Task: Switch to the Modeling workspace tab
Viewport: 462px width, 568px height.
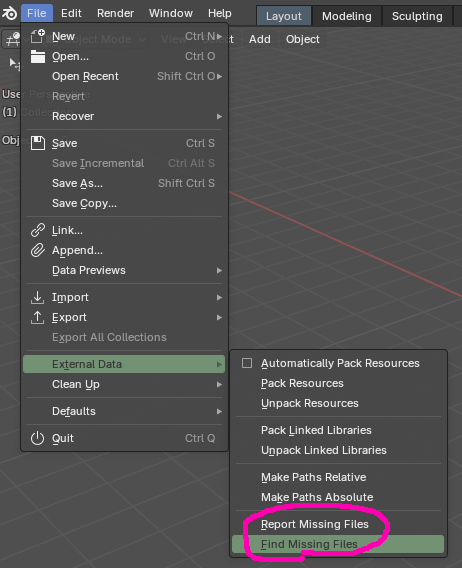Action: click(347, 16)
